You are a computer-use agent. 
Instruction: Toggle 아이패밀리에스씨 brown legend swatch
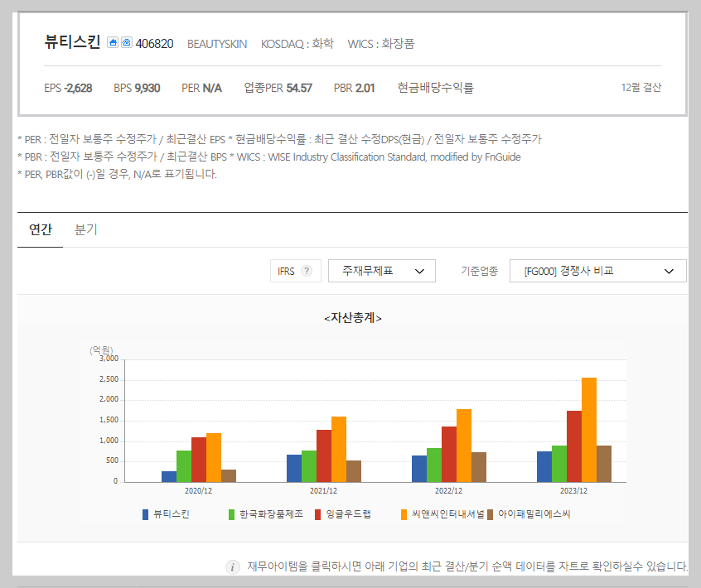click(490, 514)
